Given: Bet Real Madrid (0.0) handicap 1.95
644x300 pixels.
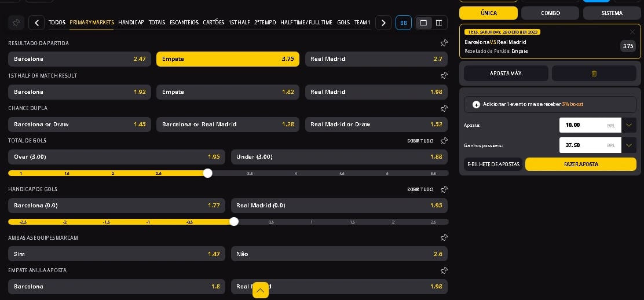Looking at the screenshot, I should 339,206.
